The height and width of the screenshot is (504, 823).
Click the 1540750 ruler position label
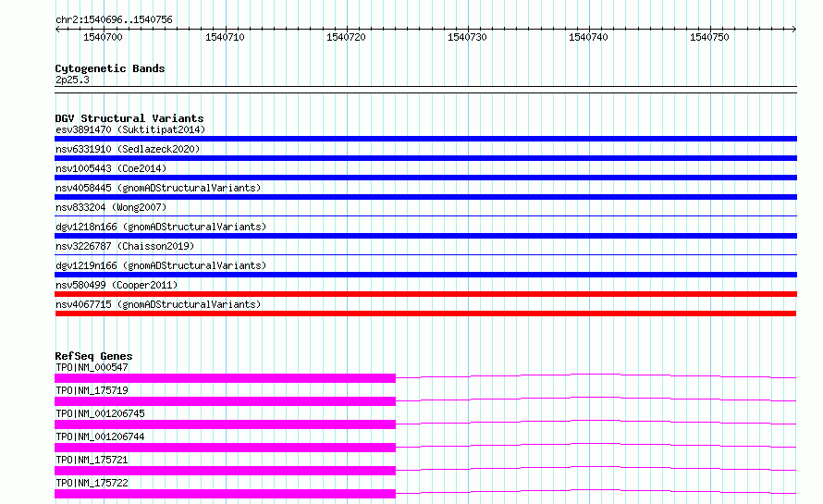(709, 37)
